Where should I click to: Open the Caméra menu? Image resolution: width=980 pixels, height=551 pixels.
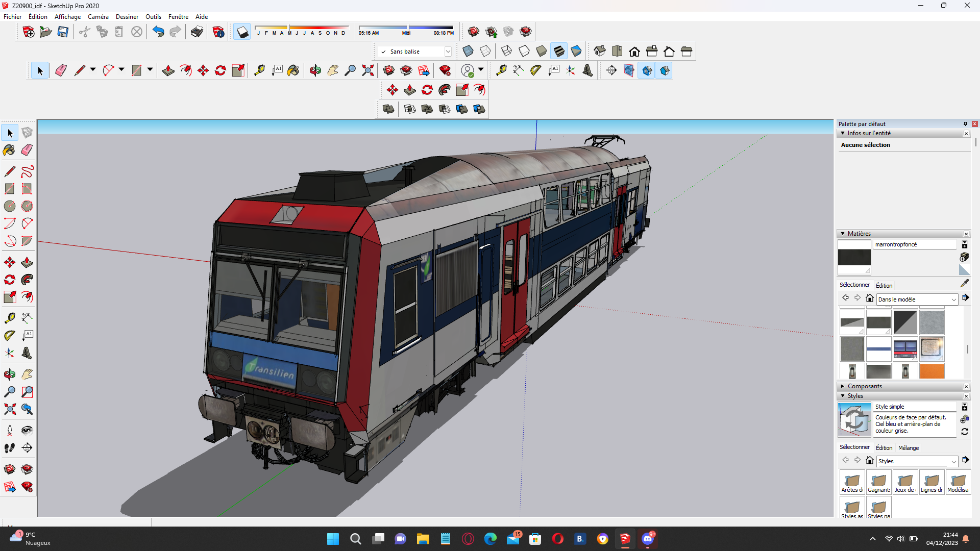coord(98,17)
